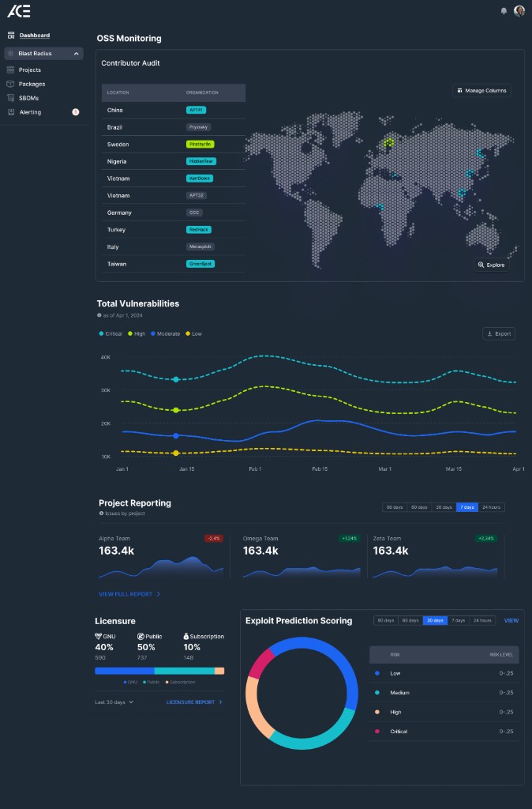The width and height of the screenshot is (532, 809).
Task: Click the Subscription segment of licensure bar
Action: 219,671
